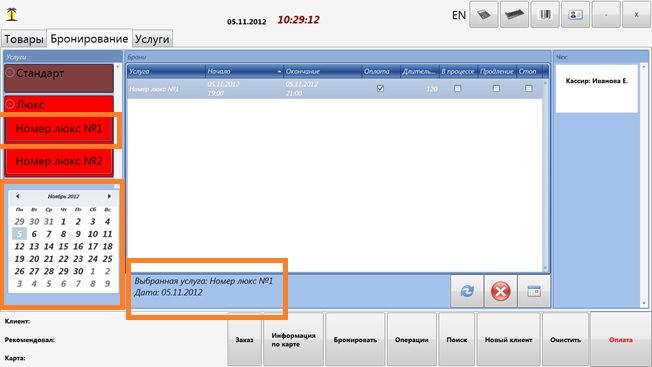
Task: Click the red Оплата payment button
Action: point(620,340)
